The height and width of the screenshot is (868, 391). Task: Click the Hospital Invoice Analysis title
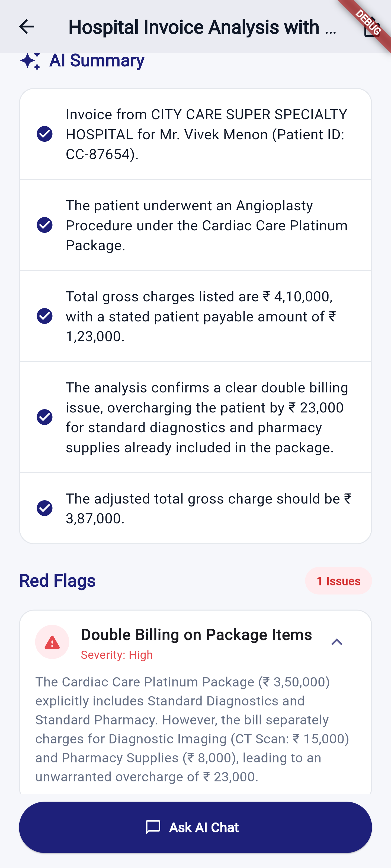[202, 27]
